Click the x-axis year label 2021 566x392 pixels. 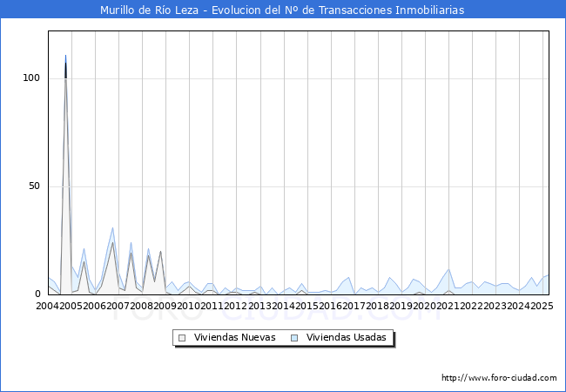448,306
